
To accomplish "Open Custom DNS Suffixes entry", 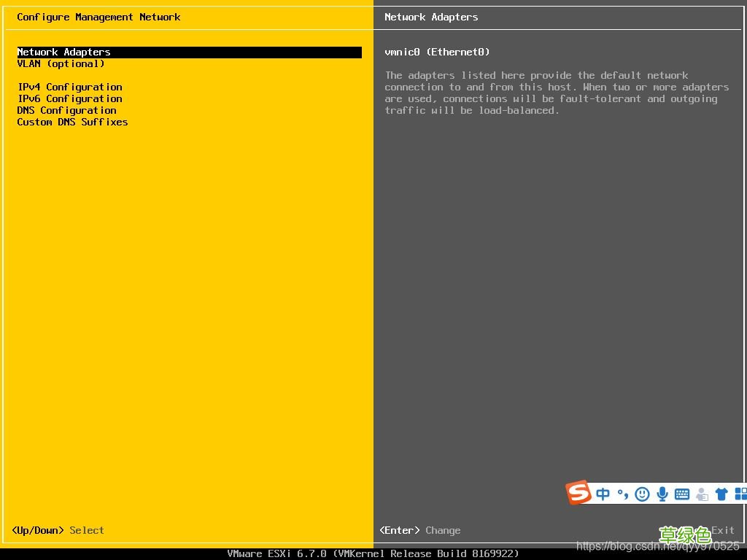I will pyautogui.click(x=73, y=122).
